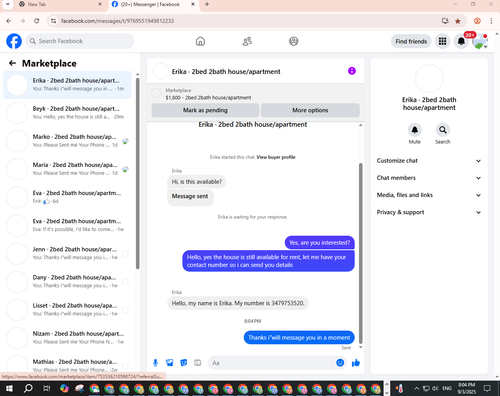Open Eva conversation about coming to visit

68,225
